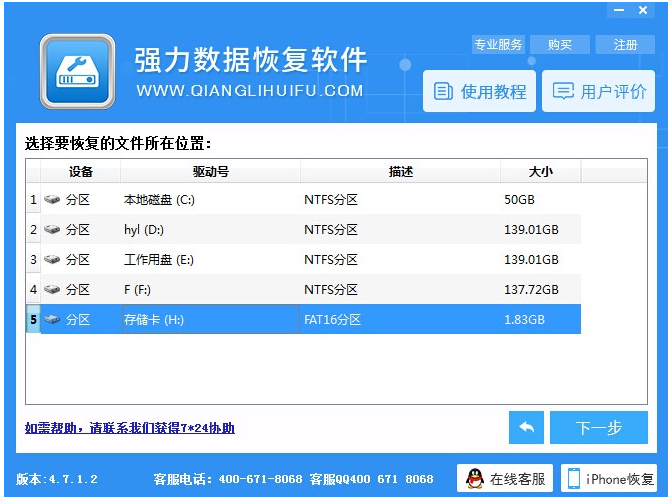Click the tutorial document icon
The width and height of the screenshot is (668, 497).
(x=443, y=91)
